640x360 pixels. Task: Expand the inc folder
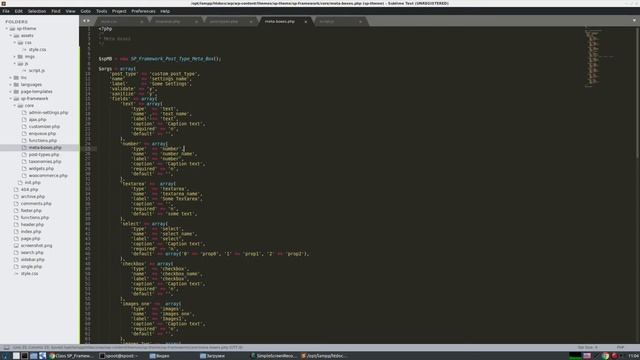tap(11, 78)
